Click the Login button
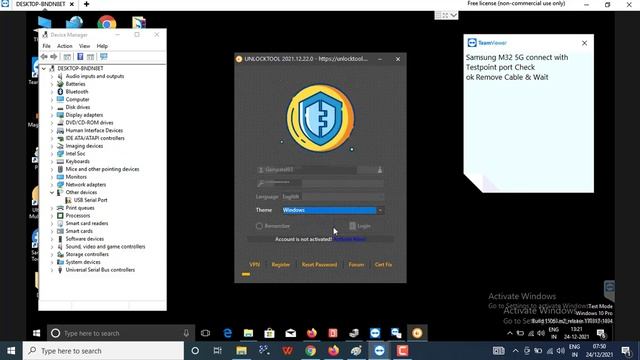This screenshot has height=360, width=640. [x=360, y=226]
